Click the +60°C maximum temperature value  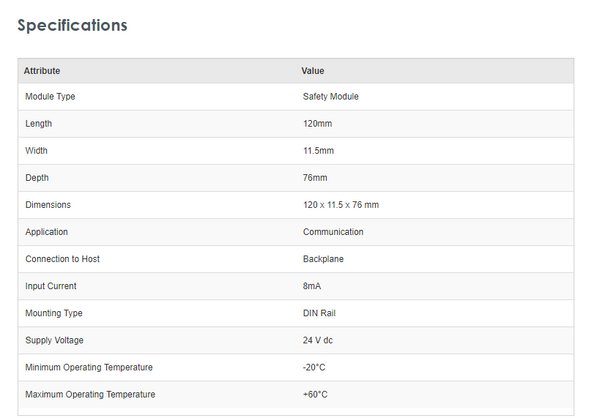[315, 394]
